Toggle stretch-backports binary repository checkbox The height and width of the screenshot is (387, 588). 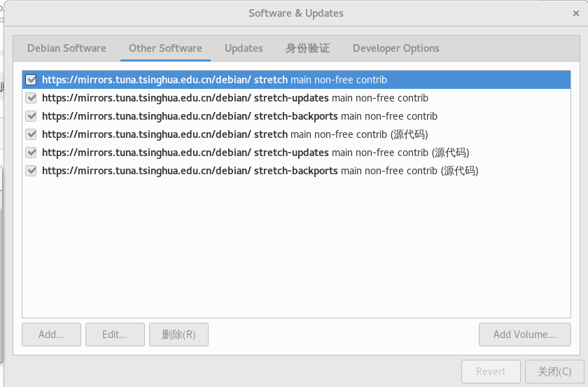[31, 116]
